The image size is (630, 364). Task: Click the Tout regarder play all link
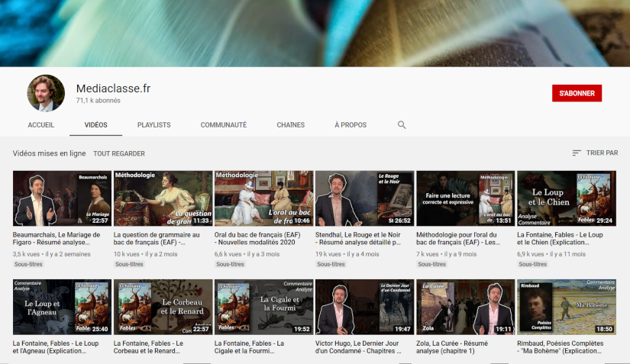[119, 153]
